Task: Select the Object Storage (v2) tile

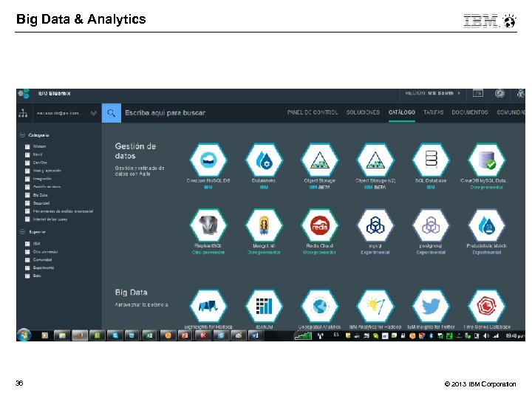Action: [x=375, y=160]
